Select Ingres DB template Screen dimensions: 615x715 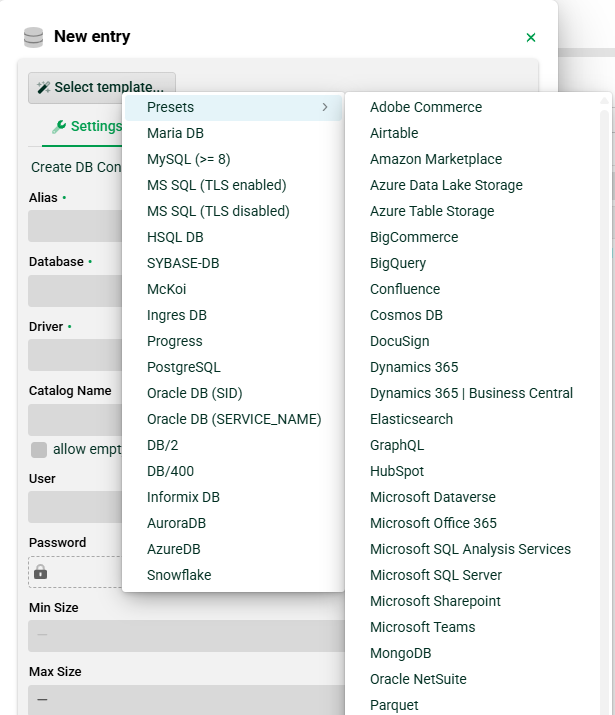pos(233,315)
